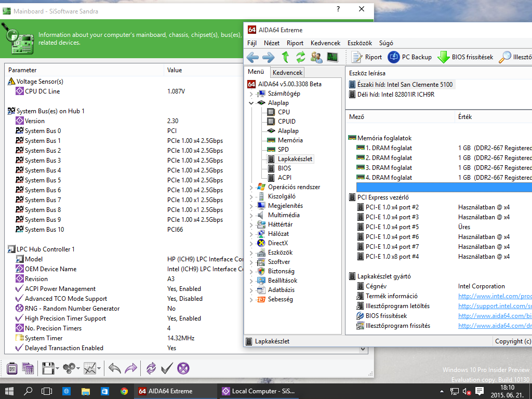Viewport: 532px width, 399px height.
Task: Open Chrome from the taskbar
Action: click(x=124, y=391)
